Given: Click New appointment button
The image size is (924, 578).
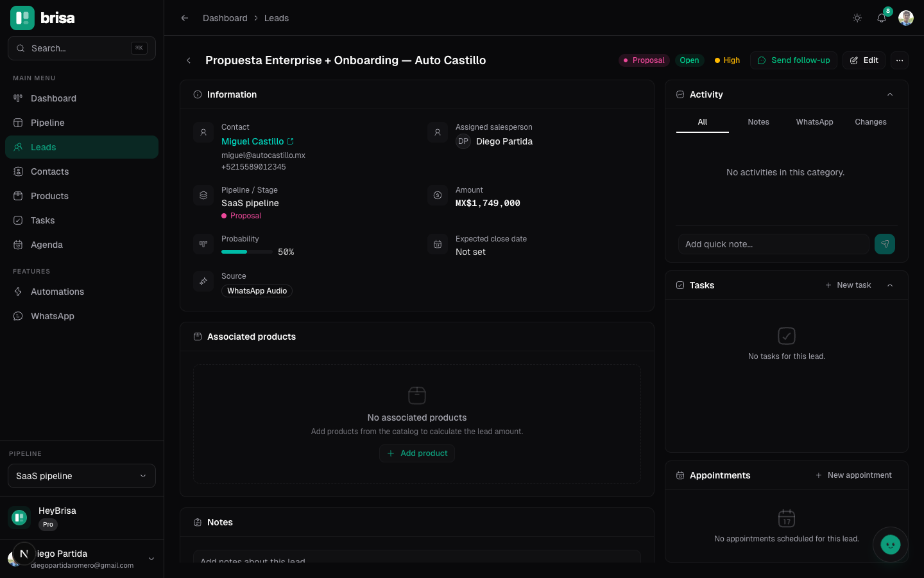Looking at the screenshot, I should pos(853,475).
